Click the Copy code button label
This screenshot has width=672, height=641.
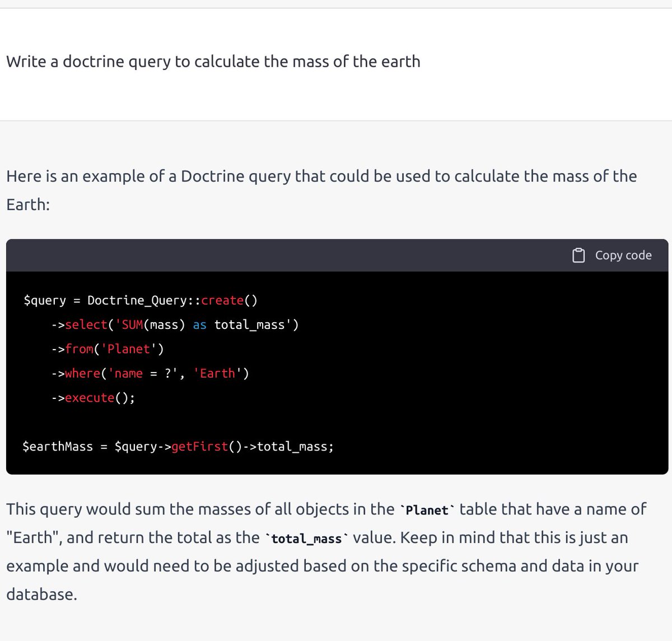point(623,256)
